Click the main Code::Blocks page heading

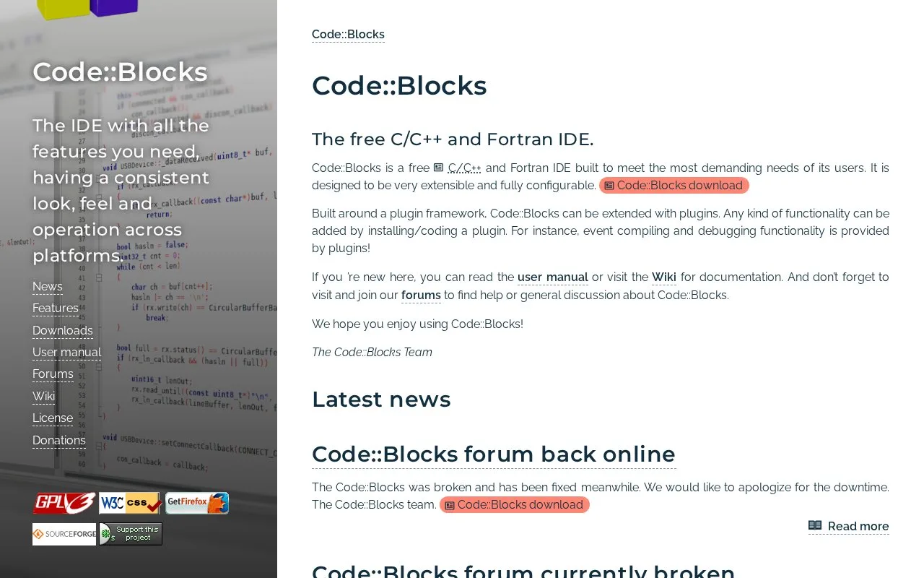coord(399,86)
